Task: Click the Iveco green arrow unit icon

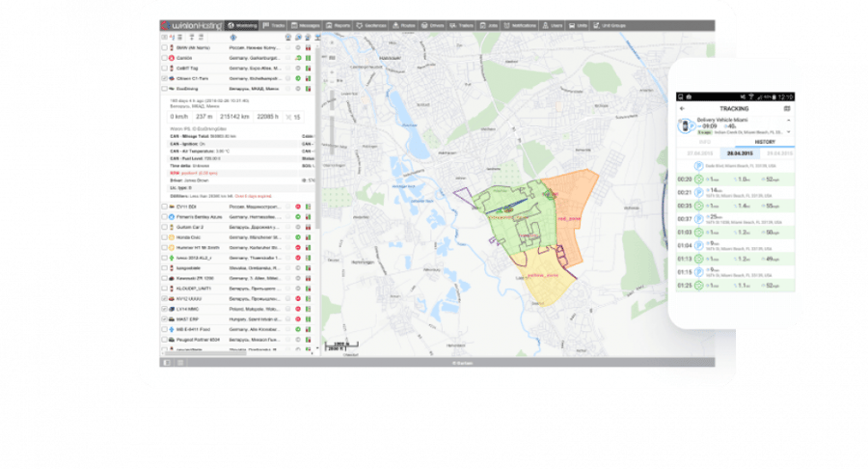Action: pyautogui.click(x=172, y=258)
